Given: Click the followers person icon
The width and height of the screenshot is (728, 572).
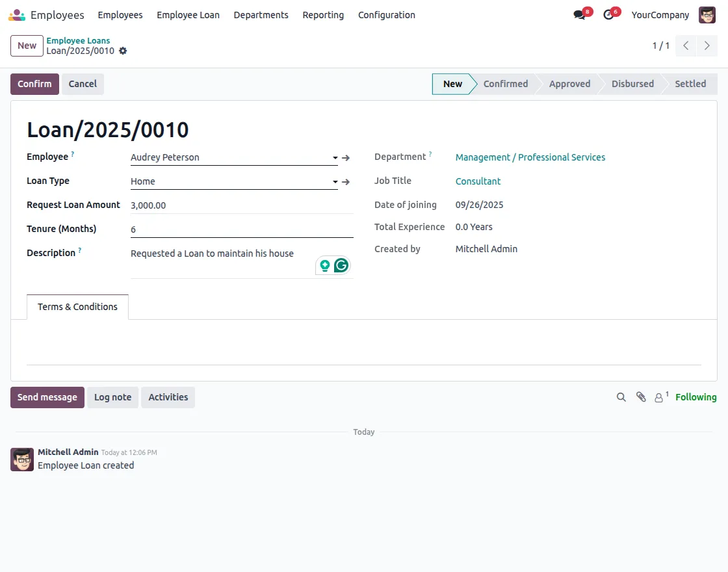Looking at the screenshot, I should [660, 397].
